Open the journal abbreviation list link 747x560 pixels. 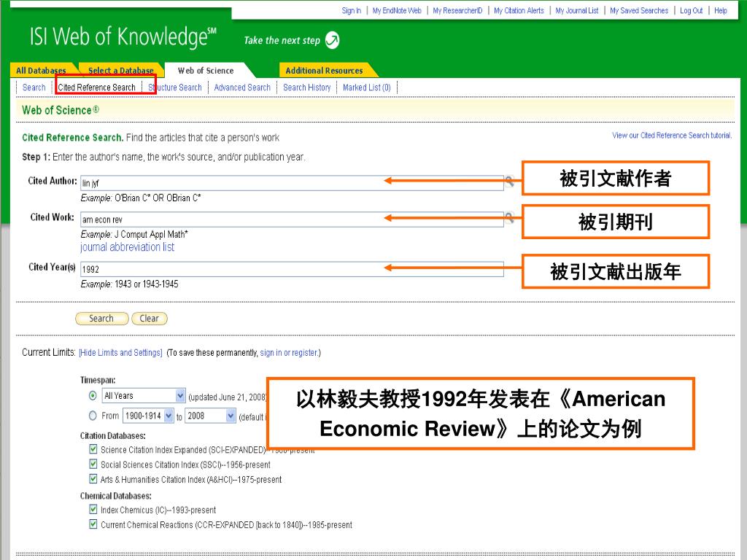pos(127,247)
